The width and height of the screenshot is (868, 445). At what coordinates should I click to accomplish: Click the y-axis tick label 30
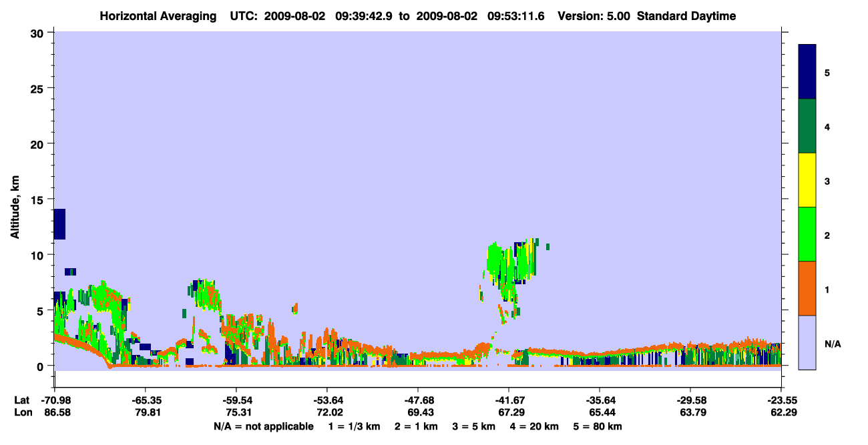point(39,33)
